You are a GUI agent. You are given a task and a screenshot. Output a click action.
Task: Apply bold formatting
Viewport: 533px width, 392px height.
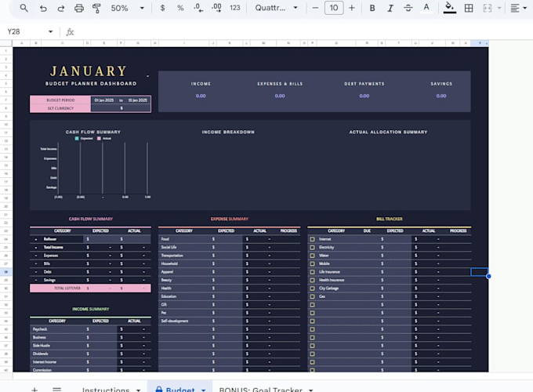click(x=372, y=8)
